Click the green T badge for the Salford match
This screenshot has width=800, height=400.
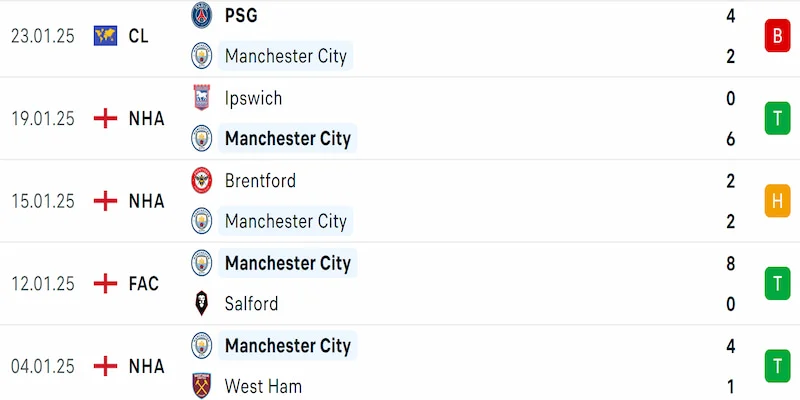[777, 284]
